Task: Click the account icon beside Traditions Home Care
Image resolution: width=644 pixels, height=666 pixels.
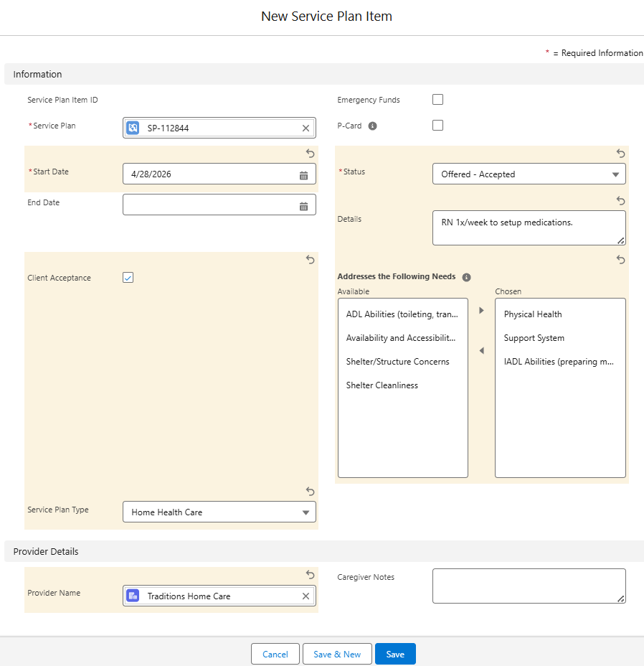Action: (x=133, y=596)
